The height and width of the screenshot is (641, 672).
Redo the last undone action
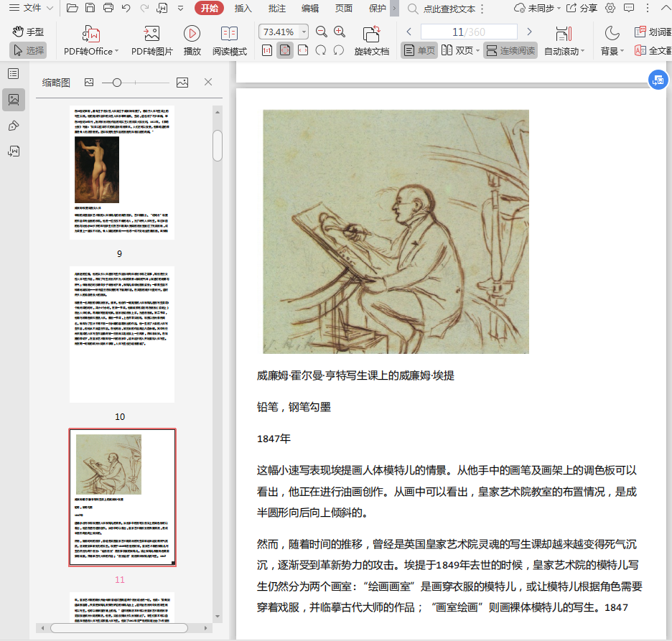pos(144,8)
